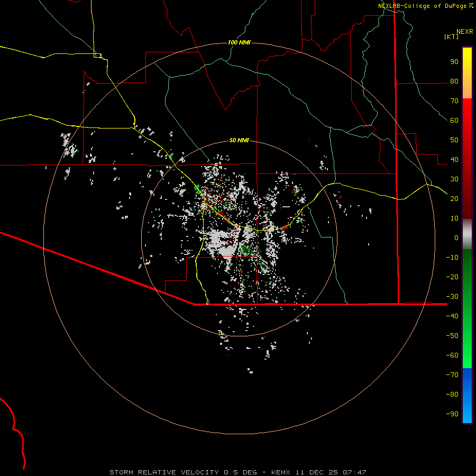Select the -60 velocity scale label
This screenshot has width=476, height=476.
point(452,355)
